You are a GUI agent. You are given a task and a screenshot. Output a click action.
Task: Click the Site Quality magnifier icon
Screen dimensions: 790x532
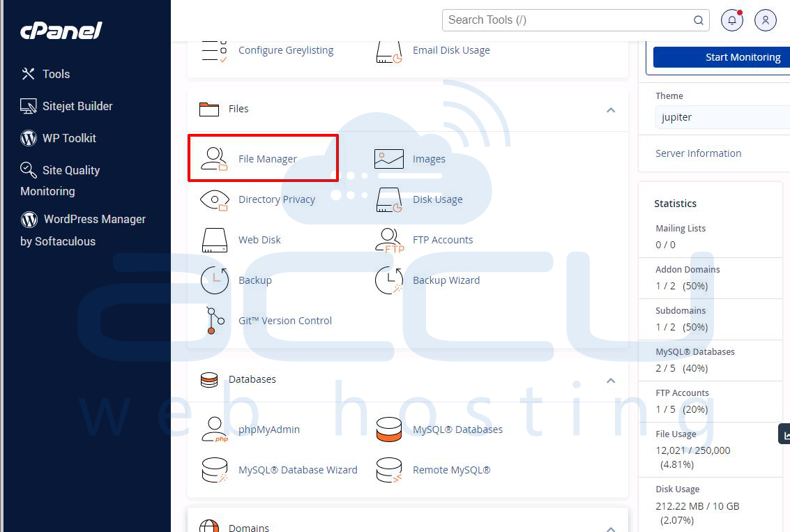[x=28, y=170]
